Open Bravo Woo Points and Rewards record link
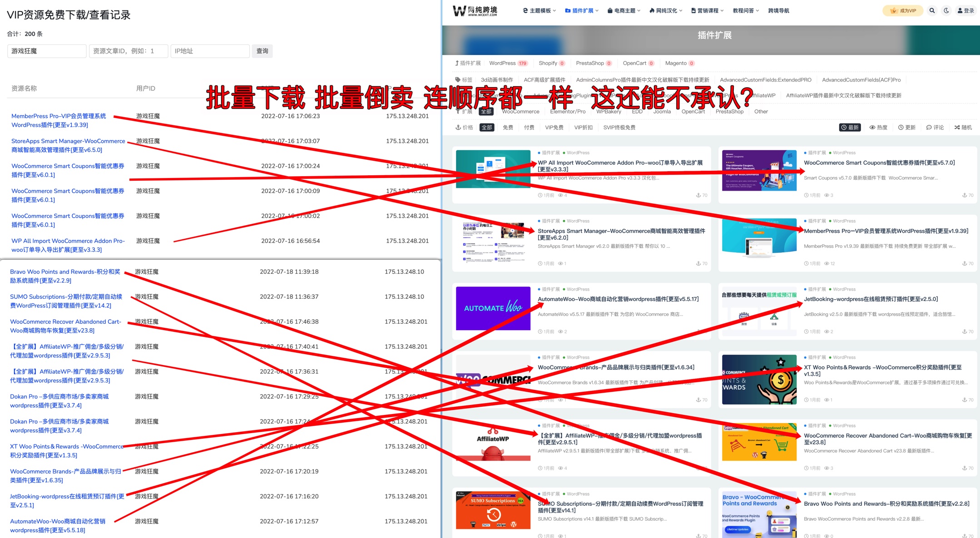Image resolution: width=980 pixels, height=538 pixels. [65, 276]
